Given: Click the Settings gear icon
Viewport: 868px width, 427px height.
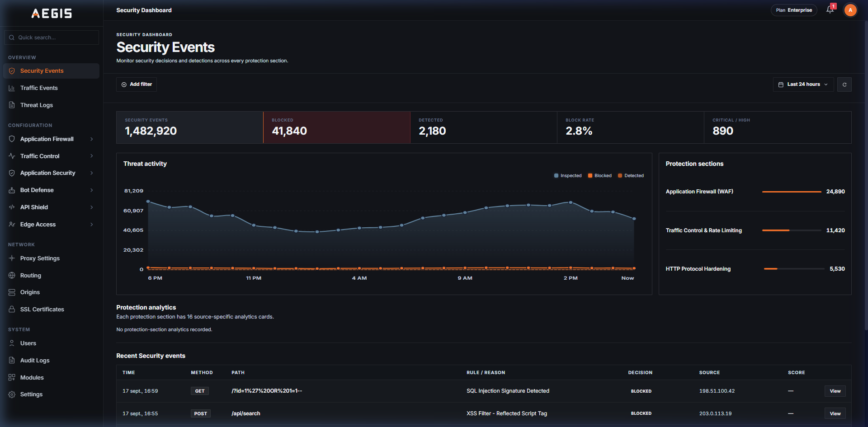Looking at the screenshot, I should [x=12, y=394].
